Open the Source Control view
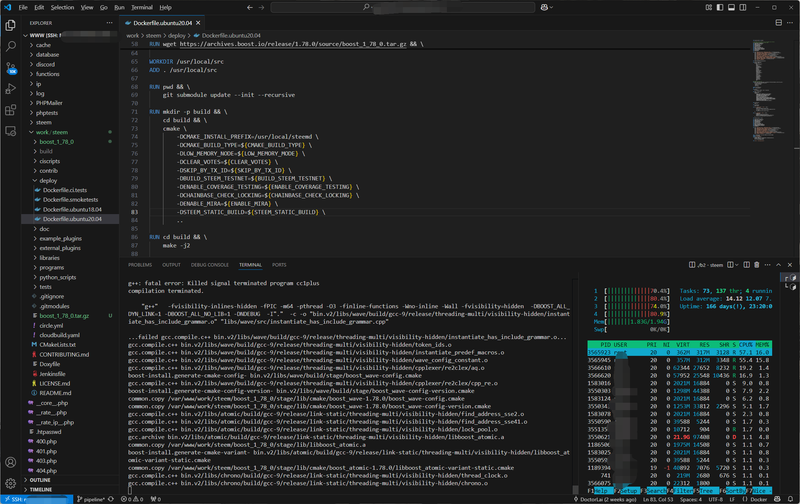This screenshot has height=504, width=800. pyautogui.click(x=10, y=68)
